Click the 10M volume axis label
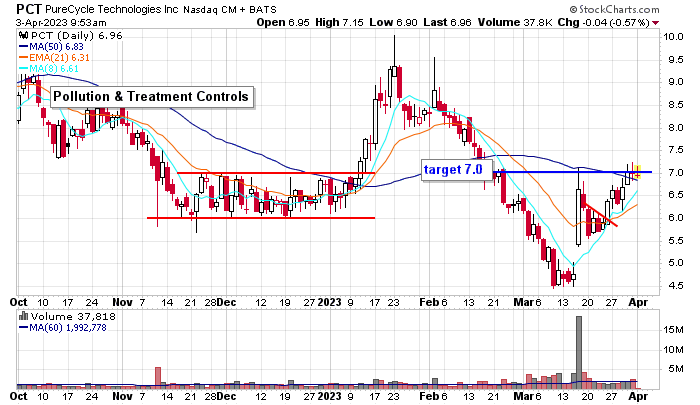Viewport: 700px width, 405px height. click(673, 350)
